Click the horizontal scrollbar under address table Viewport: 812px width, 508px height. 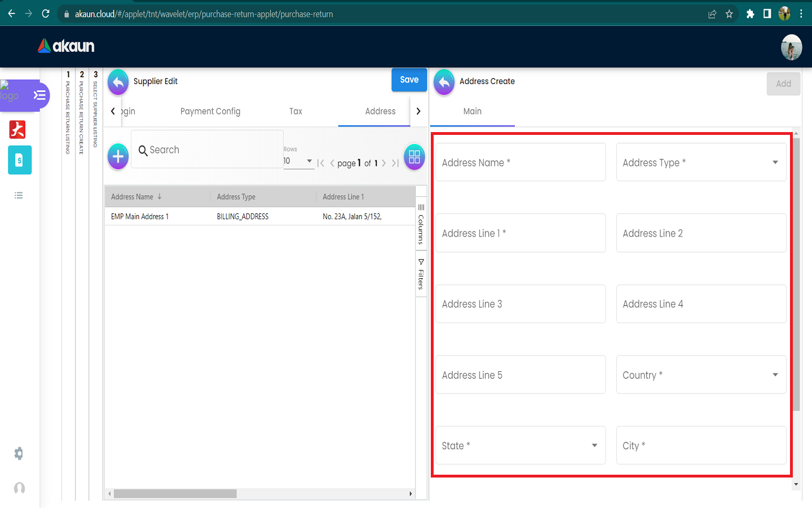tap(175, 494)
